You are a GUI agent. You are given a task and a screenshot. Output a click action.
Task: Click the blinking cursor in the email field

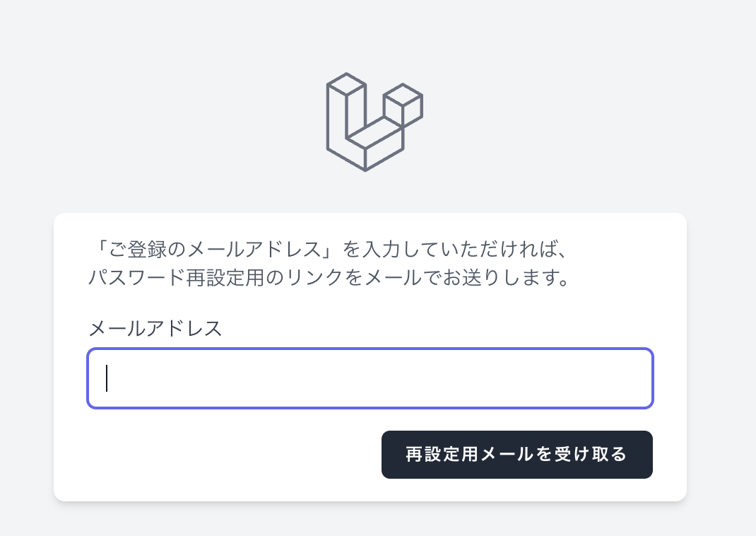coord(106,378)
